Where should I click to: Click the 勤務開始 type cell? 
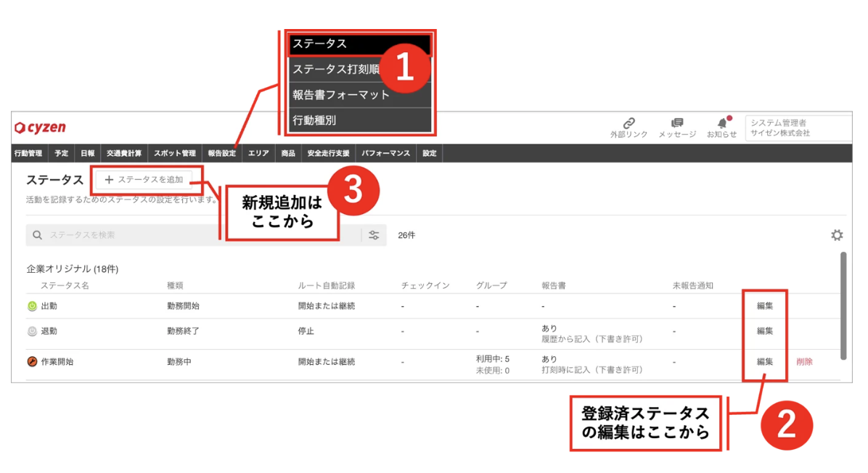[183, 306]
